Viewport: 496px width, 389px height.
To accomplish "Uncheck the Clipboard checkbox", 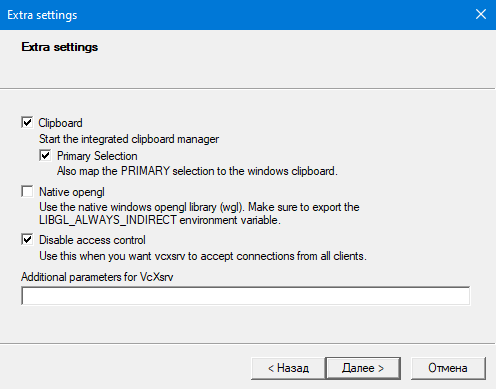I will pos(27,122).
